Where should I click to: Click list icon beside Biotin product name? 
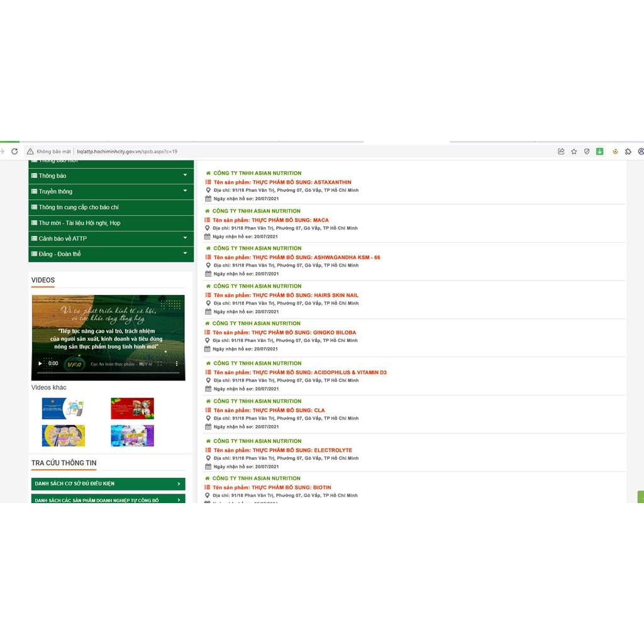click(x=208, y=487)
